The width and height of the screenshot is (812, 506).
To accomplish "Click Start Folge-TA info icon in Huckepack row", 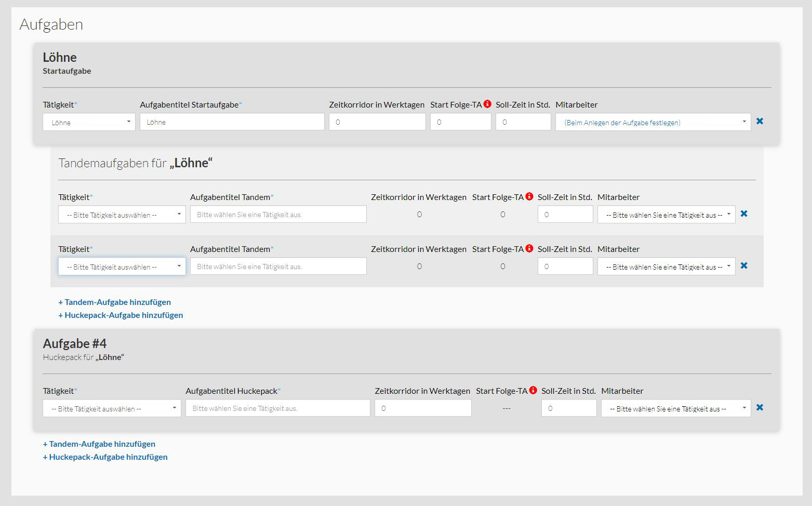I will pyautogui.click(x=533, y=390).
